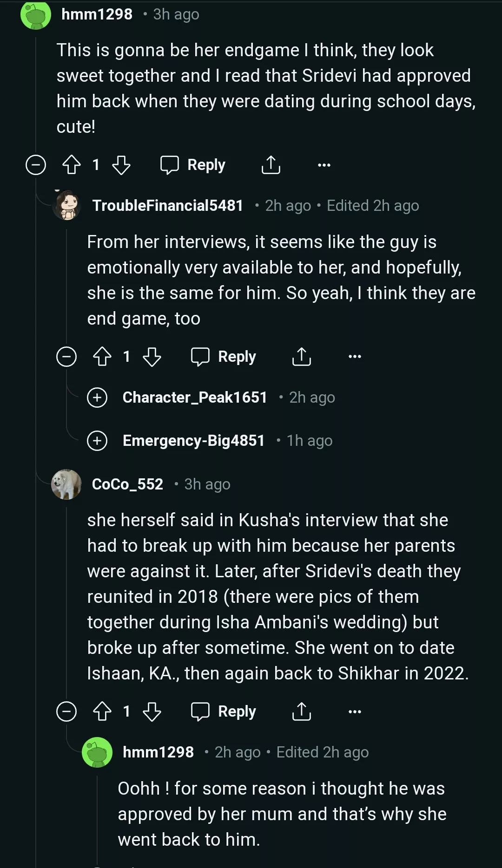Viewport: 502px width, 868px height.
Task: Downvote TroubleFinancial5481's comment
Action: tap(152, 357)
